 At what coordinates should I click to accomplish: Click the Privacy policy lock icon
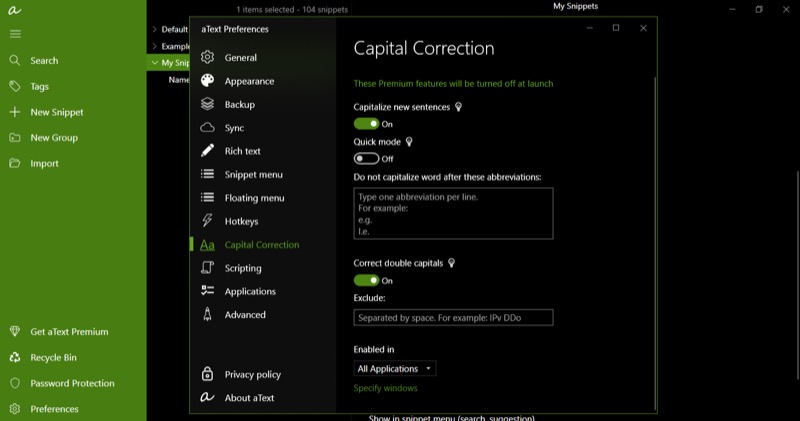click(x=207, y=374)
